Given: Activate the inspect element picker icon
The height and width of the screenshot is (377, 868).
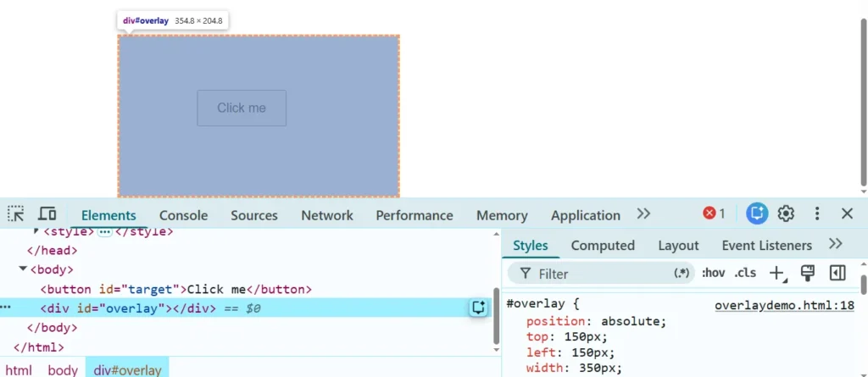Looking at the screenshot, I should click(16, 213).
